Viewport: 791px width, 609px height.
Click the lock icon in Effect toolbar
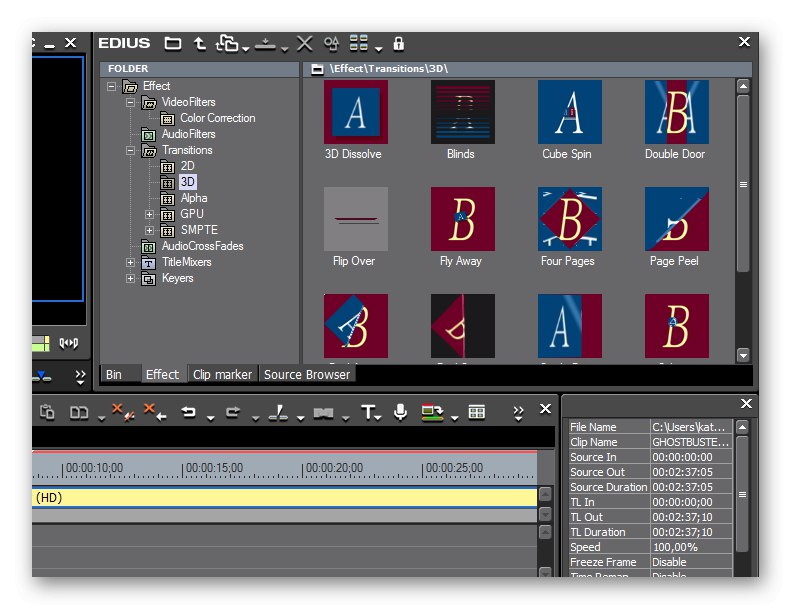pos(399,43)
